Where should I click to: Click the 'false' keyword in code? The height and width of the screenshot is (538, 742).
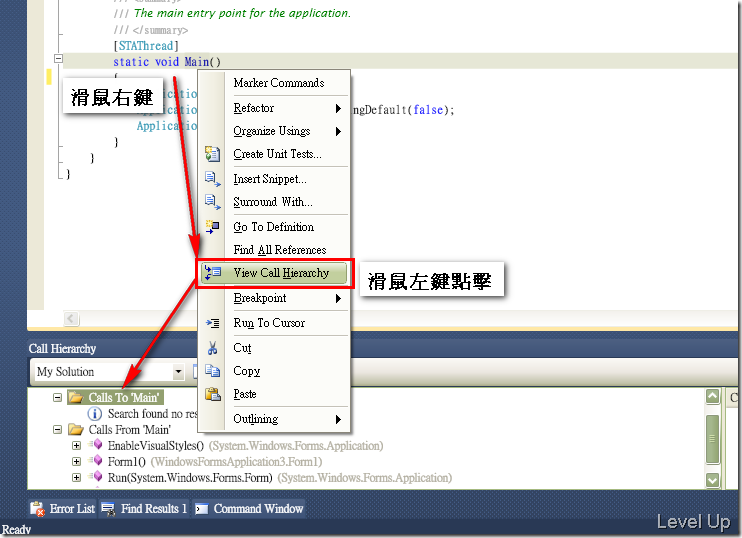pos(428,110)
